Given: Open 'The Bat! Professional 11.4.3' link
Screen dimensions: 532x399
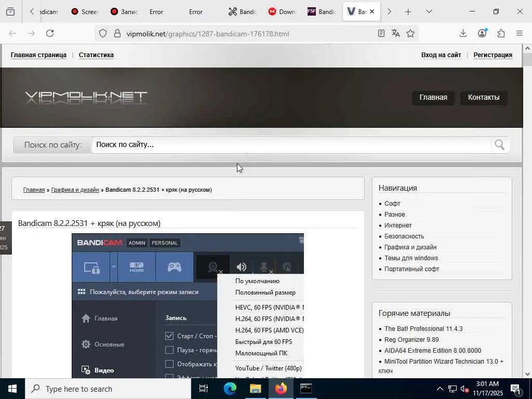Looking at the screenshot, I should point(423,329).
